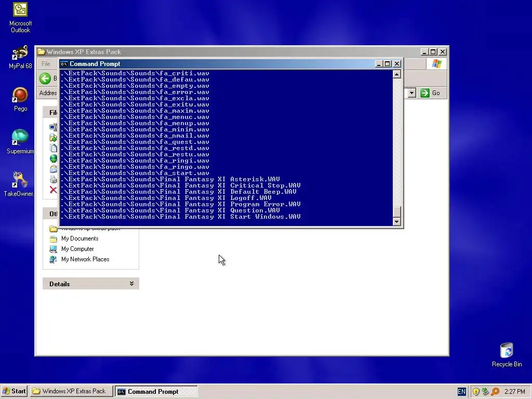Click the Command Prompt scrollbar thumb
This screenshot has height=399, width=532.
click(x=396, y=212)
